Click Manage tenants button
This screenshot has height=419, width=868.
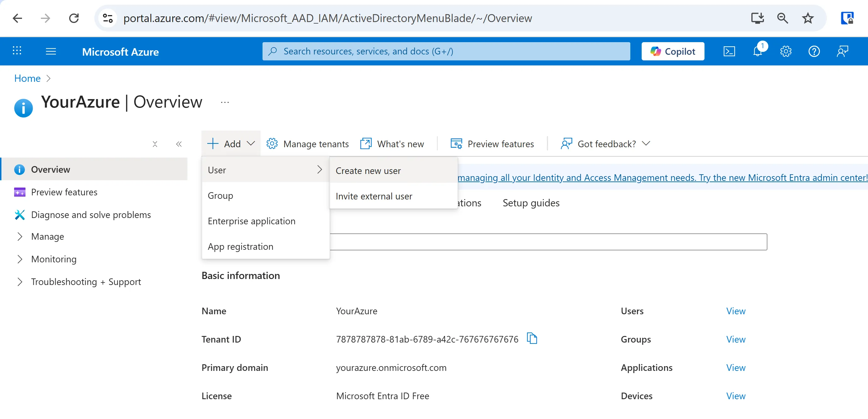[x=308, y=144]
